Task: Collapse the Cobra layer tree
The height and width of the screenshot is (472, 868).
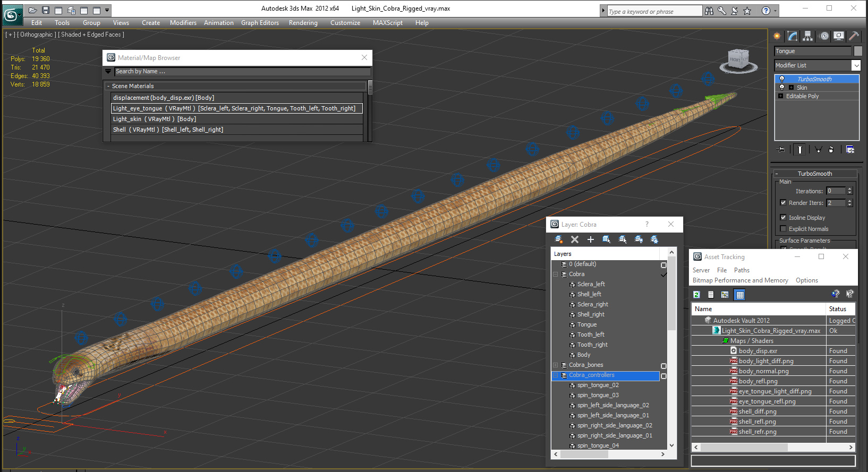Action: (x=556, y=274)
